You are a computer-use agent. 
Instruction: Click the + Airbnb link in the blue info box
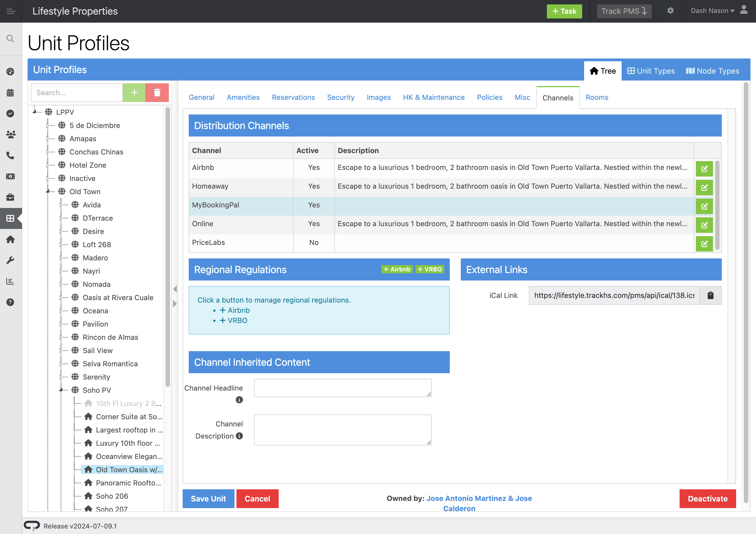point(235,310)
